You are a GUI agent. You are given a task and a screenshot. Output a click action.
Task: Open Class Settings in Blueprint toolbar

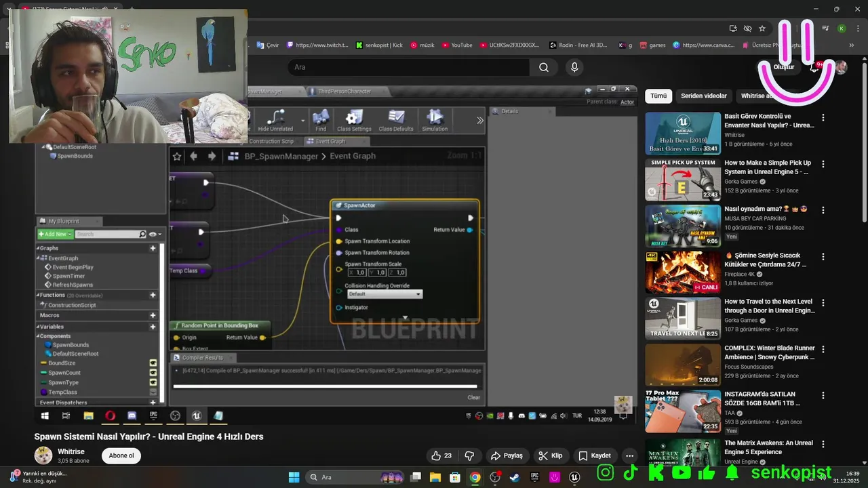tap(354, 121)
